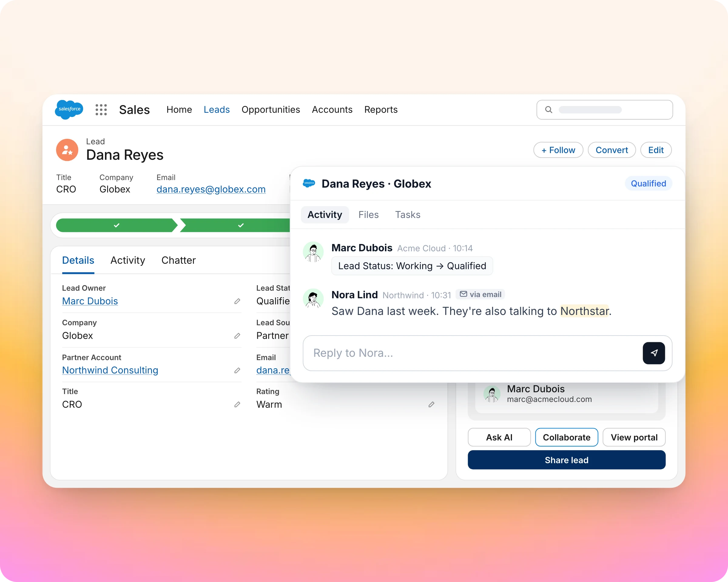Open the Chatter tab
The image size is (728, 582).
pos(178,260)
